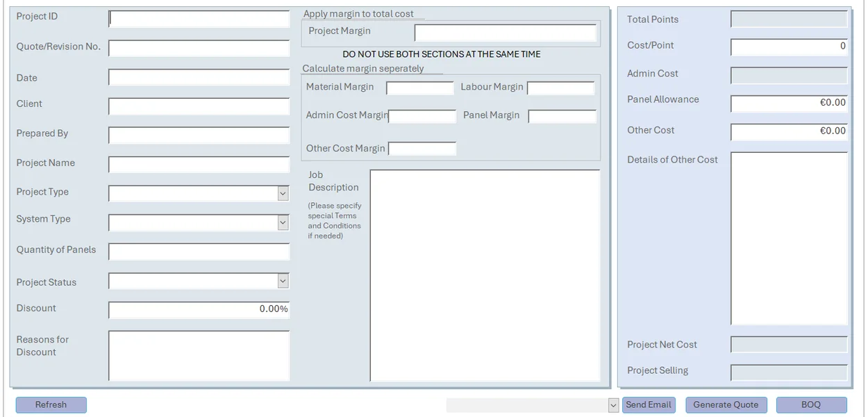Click the Panel Margin input
Image resolution: width=868 pixels, height=417 pixels.
[562, 116]
